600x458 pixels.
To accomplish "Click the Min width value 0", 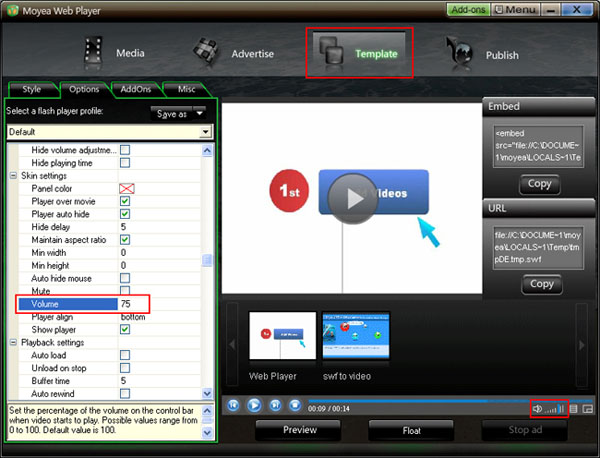I will 159,253.
